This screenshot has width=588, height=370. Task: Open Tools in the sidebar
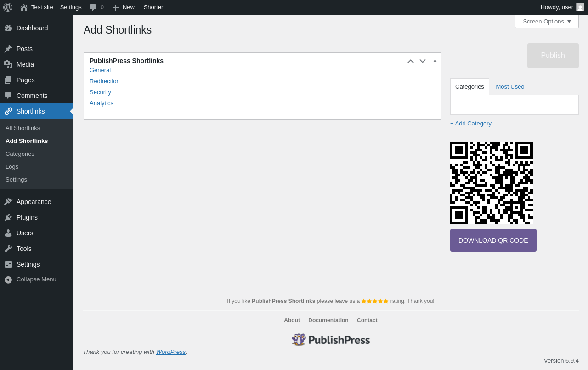pos(37,249)
